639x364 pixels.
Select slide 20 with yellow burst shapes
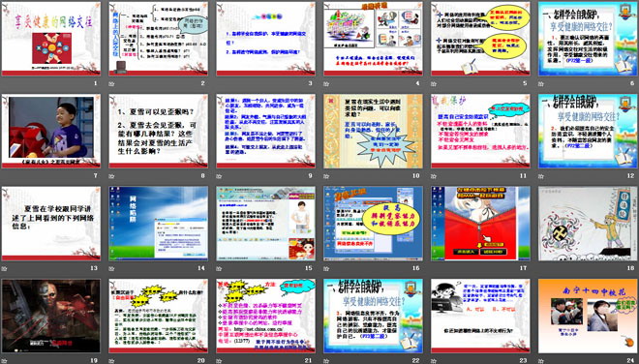coord(159,316)
